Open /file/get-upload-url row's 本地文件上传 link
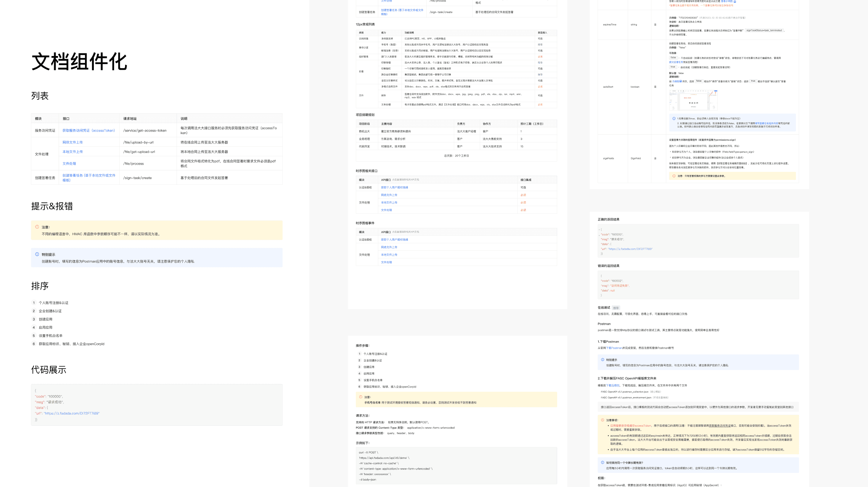 coord(72,152)
